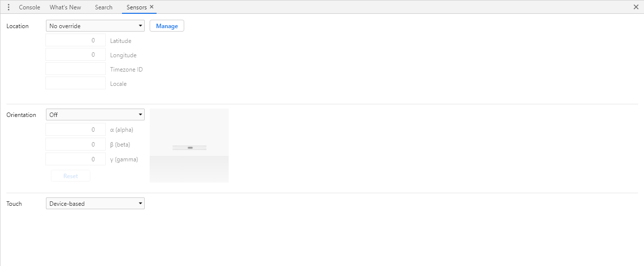The height and width of the screenshot is (266, 644).
Task: Click the Latitude input field
Action: pos(76,40)
